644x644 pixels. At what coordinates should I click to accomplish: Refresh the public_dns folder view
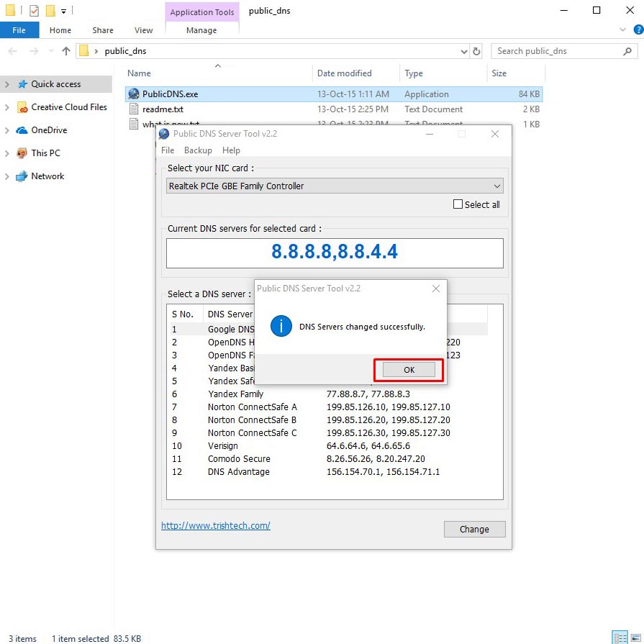[x=476, y=51]
